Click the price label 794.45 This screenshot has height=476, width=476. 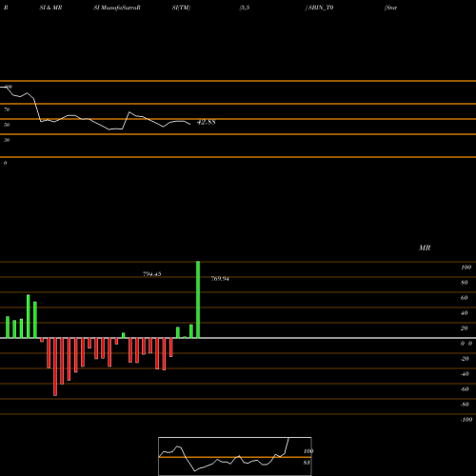tap(152, 274)
